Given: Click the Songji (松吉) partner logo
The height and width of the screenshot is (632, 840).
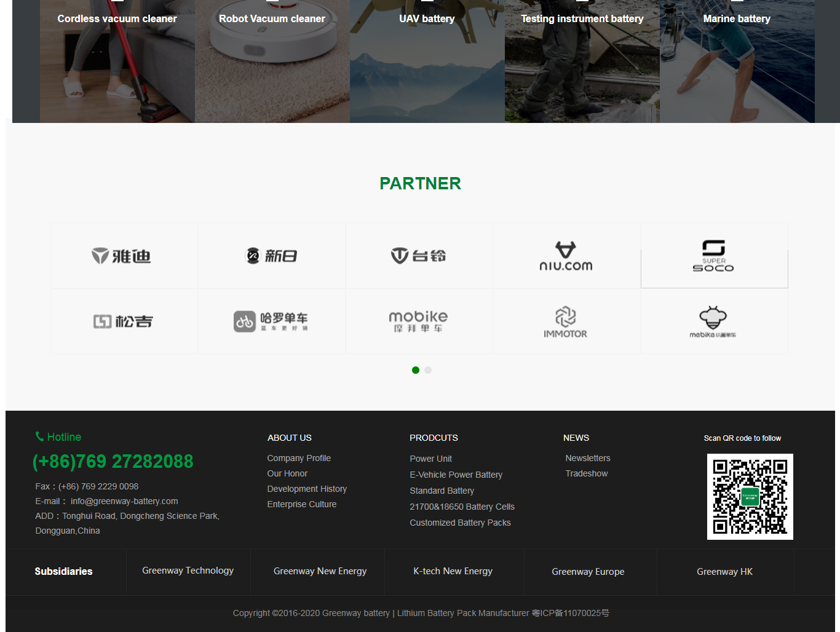Looking at the screenshot, I should 124,321.
